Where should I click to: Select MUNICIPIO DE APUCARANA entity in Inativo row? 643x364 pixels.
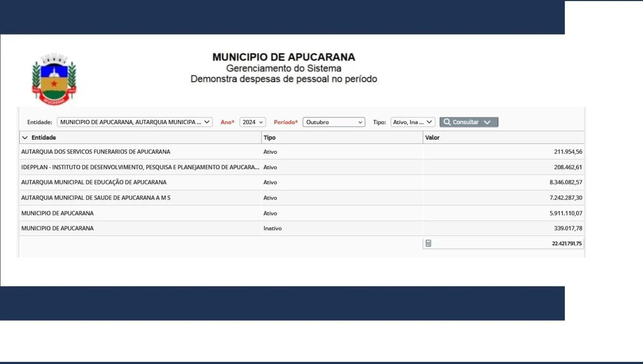57,228
